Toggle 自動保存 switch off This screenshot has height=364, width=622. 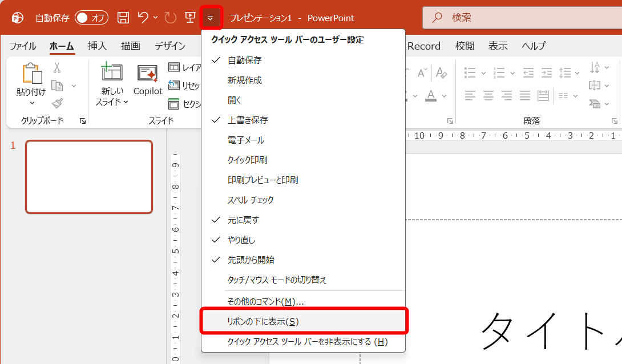91,18
